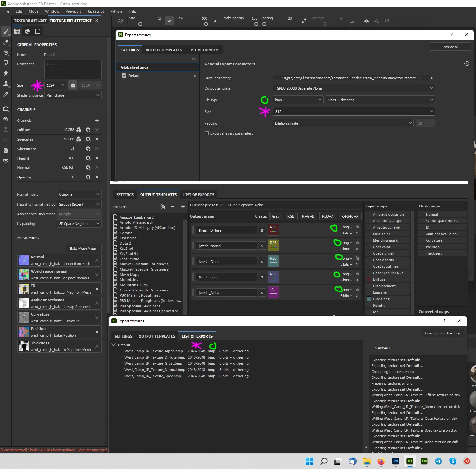Remove the Height channel
476x469 pixels.
97,158
